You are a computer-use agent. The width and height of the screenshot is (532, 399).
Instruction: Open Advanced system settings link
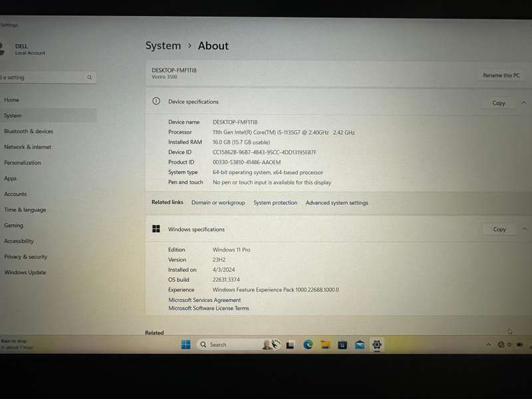click(x=337, y=203)
